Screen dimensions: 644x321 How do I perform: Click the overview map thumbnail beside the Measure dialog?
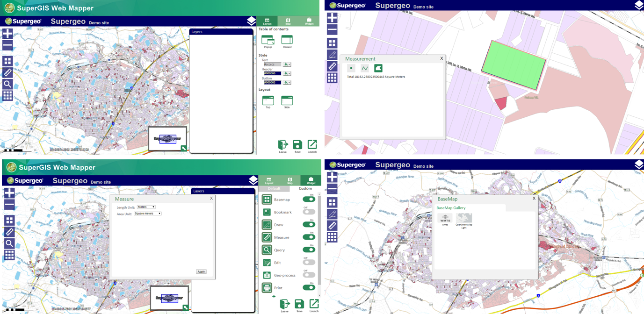click(x=169, y=298)
